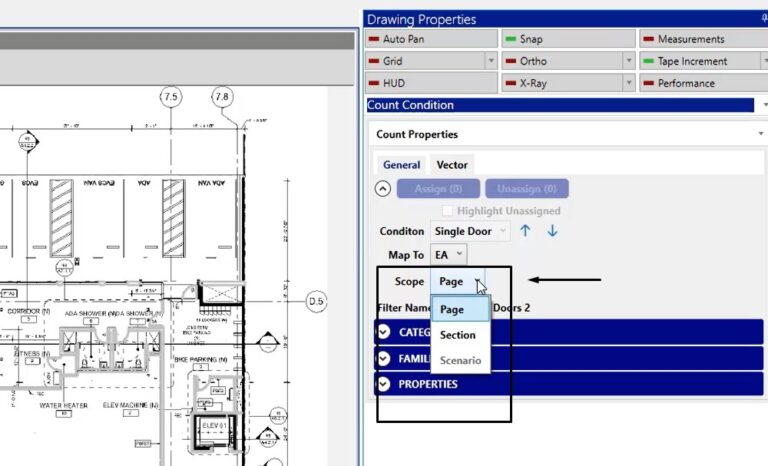This screenshot has height=466, width=768.
Task: Expand the CATEGORY section chevron
Action: (x=384, y=332)
